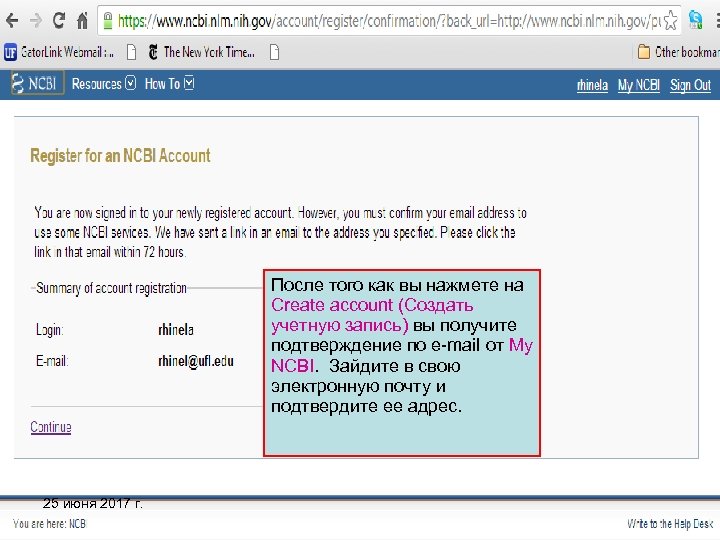Click the address bar URL field
The height and width of the screenshot is (540, 720).
pos(388,21)
